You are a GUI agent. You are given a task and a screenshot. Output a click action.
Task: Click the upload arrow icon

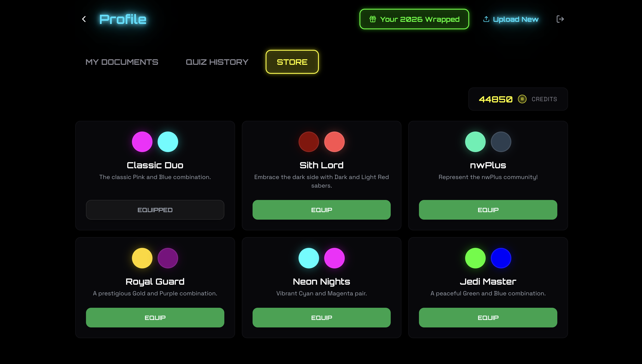486,19
